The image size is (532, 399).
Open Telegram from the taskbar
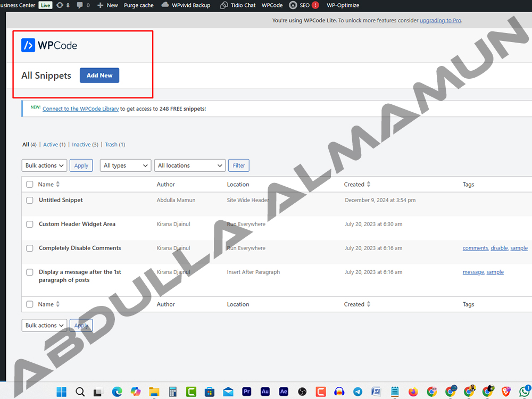(358, 392)
